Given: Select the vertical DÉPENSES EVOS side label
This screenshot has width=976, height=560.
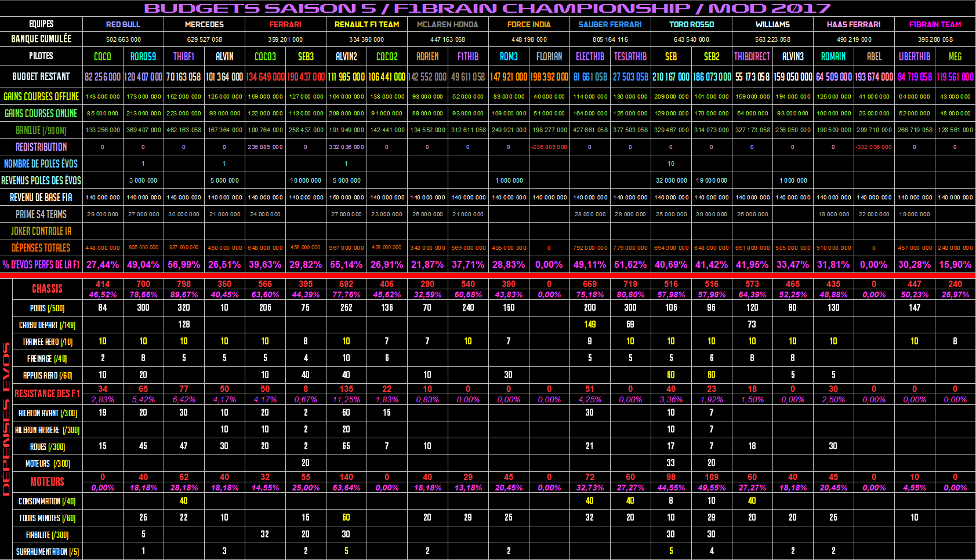Looking at the screenshot, I should click(6, 419).
